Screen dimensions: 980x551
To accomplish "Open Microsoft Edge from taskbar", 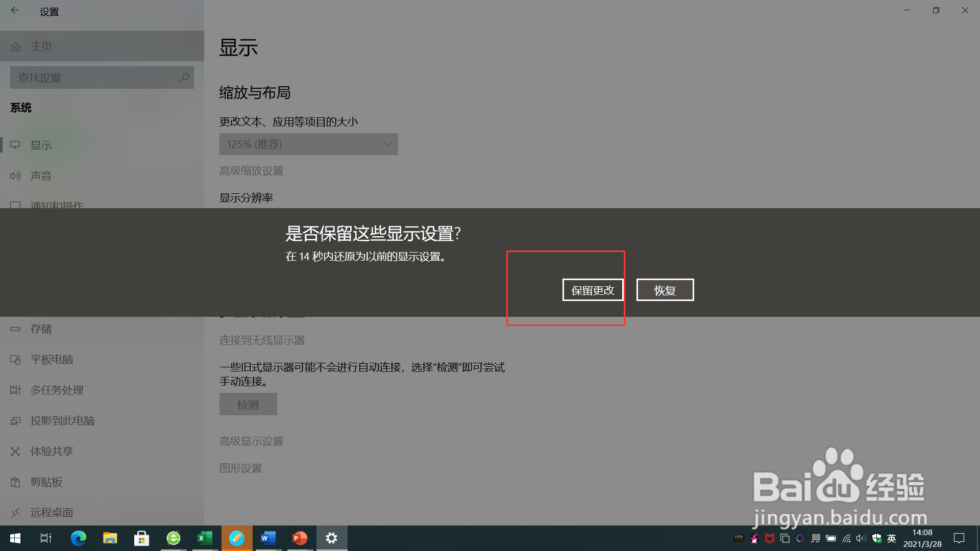I will [78, 538].
